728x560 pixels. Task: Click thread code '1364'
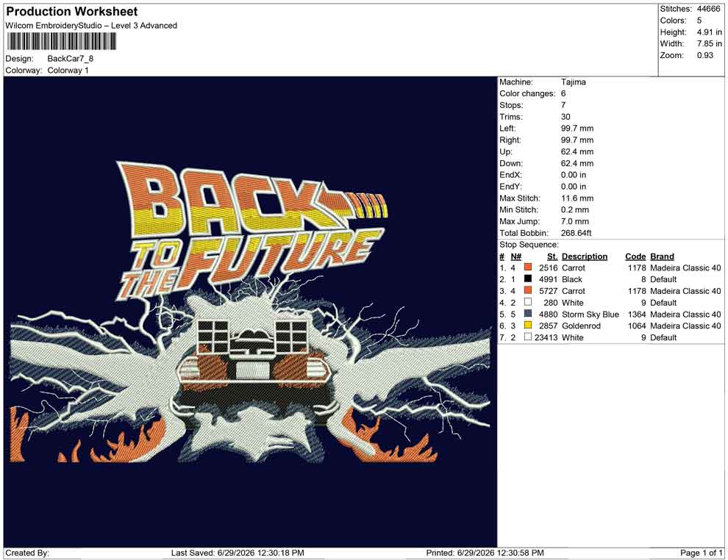coord(637,314)
